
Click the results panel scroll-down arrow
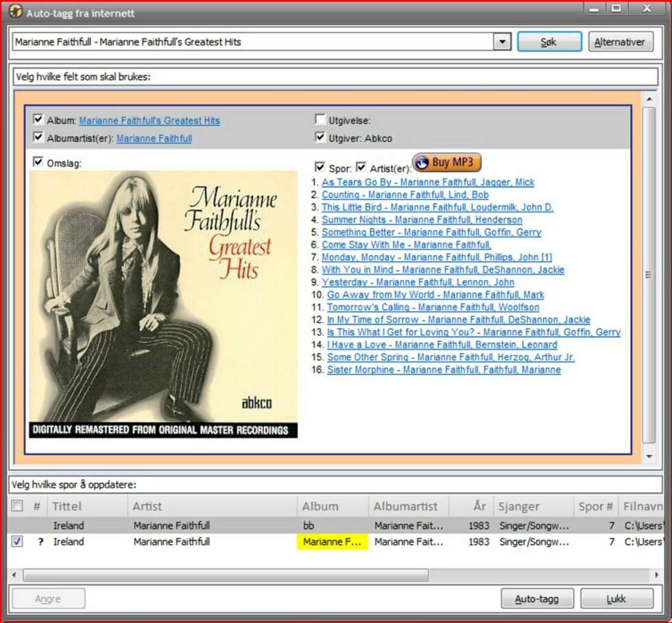click(x=649, y=456)
